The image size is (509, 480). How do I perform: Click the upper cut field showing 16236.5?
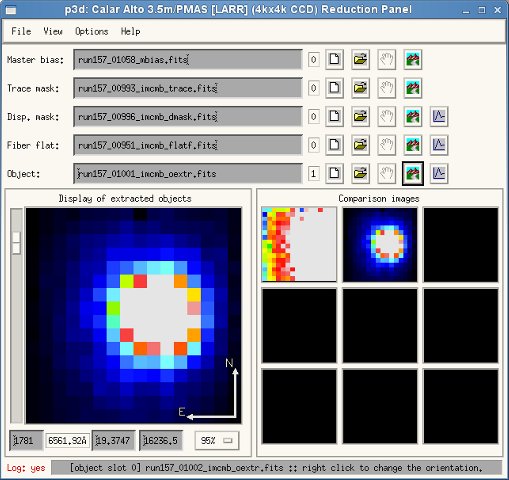pos(161,441)
